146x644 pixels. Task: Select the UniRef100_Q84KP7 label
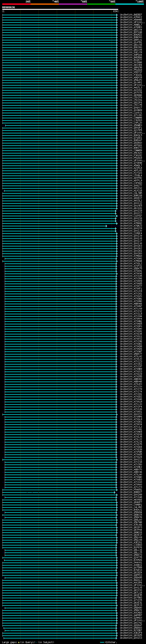point(131,502)
